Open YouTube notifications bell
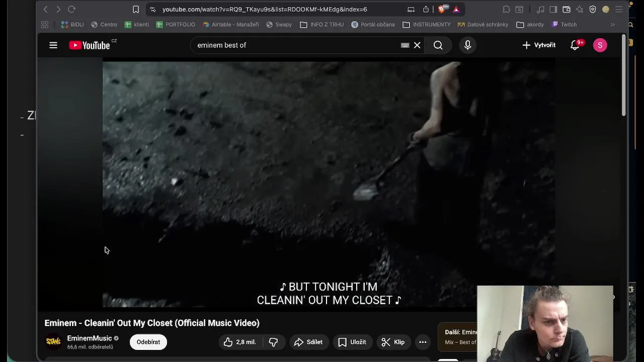644x362 pixels. (575, 45)
